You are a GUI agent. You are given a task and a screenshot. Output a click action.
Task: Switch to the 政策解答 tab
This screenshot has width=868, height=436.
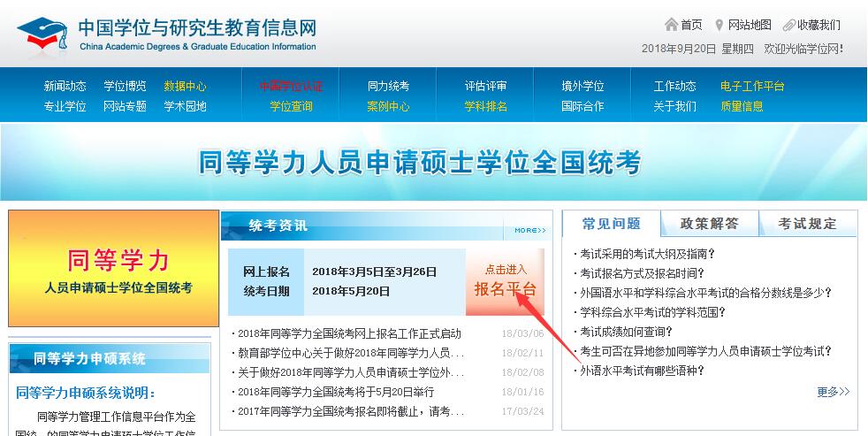[709, 224]
